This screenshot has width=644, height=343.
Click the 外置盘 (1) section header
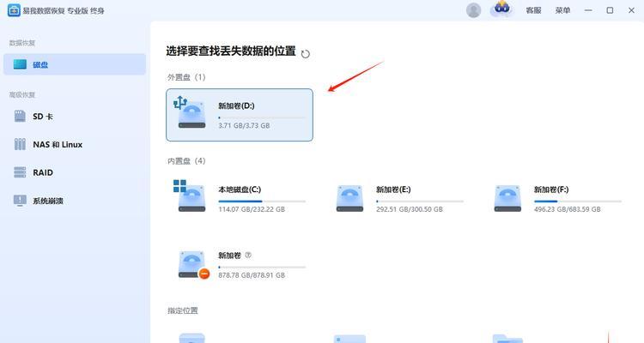[x=186, y=77]
